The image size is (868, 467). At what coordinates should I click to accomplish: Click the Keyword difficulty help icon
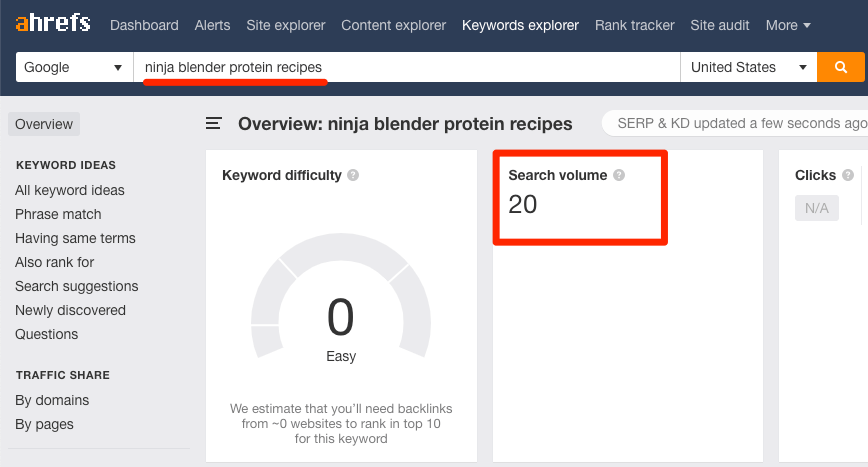pyautogui.click(x=353, y=175)
